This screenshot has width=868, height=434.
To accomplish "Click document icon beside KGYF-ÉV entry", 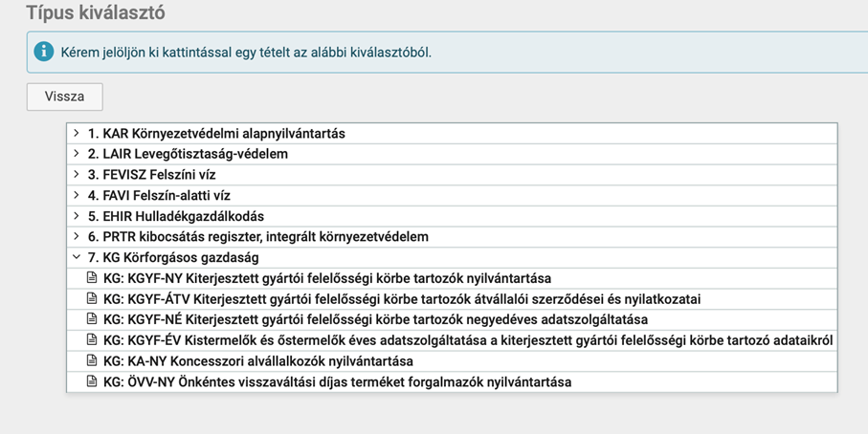I will pos(92,340).
